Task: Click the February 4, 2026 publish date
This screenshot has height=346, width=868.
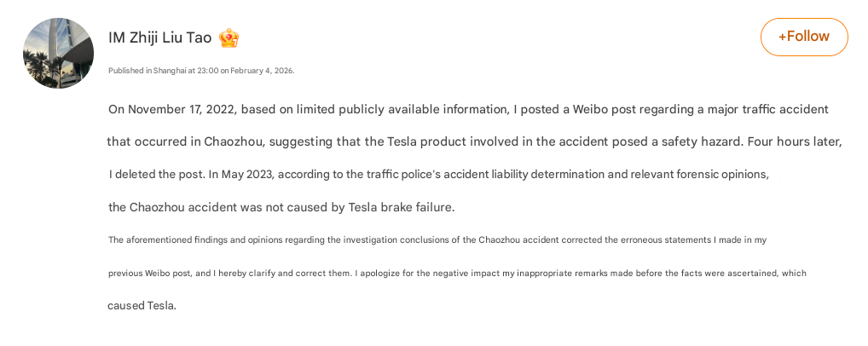Action: [262, 71]
